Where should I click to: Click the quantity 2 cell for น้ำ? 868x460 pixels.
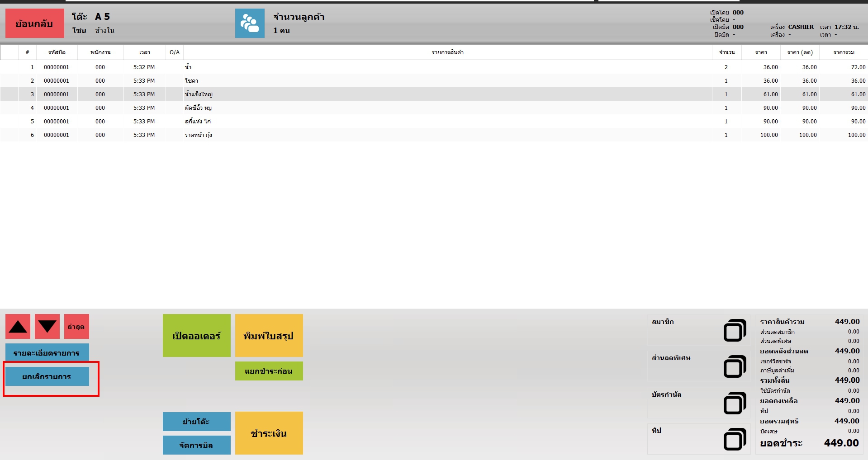click(x=726, y=67)
